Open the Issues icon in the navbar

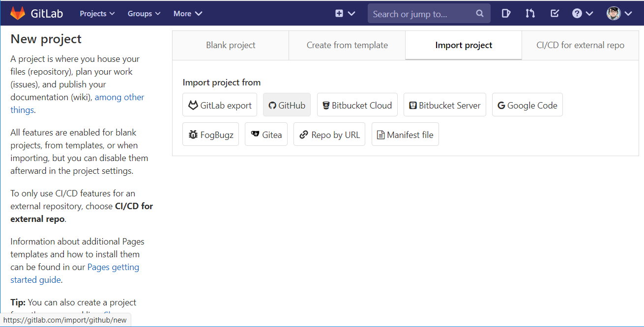point(506,13)
